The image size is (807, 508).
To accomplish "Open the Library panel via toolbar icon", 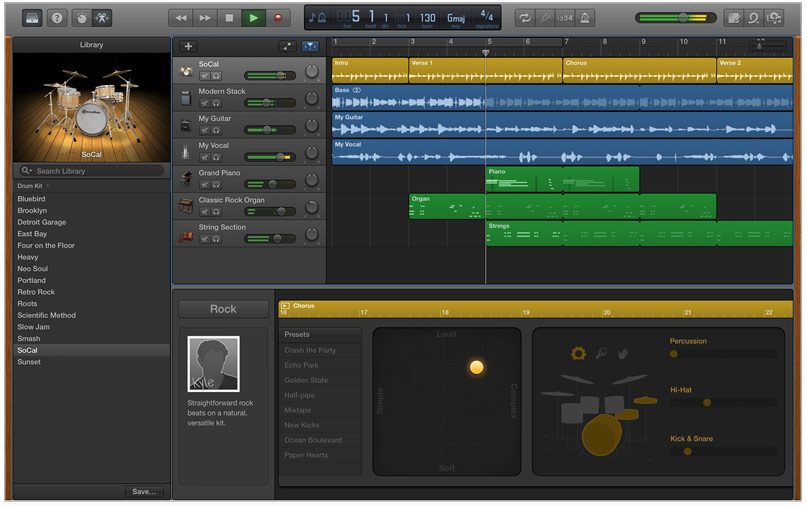I will click(x=33, y=18).
